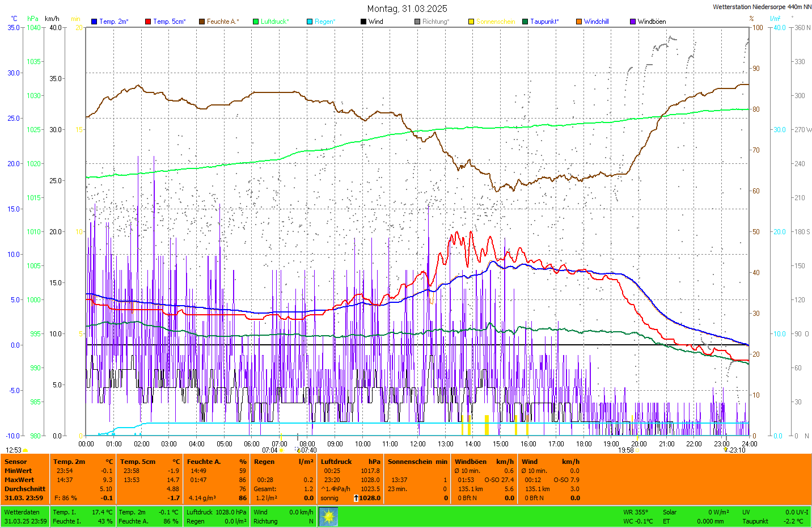Click the 12:00 tick on time axis
The image size is (812, 528).
pos(418,444)
